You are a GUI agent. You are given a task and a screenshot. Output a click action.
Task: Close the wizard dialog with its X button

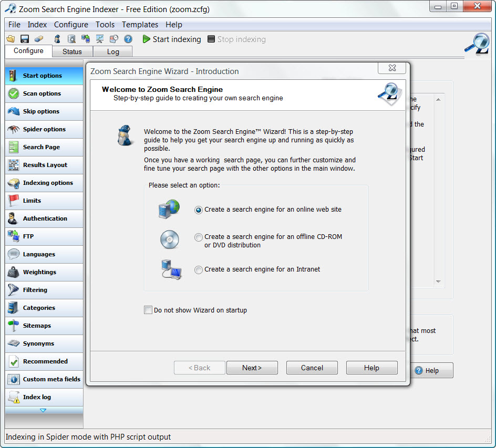click(x=392, y=68)
